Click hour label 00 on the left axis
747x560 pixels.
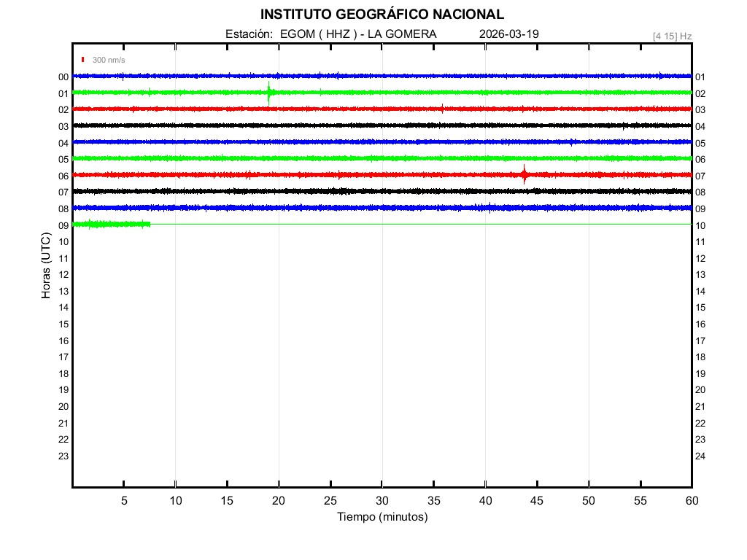63,77
